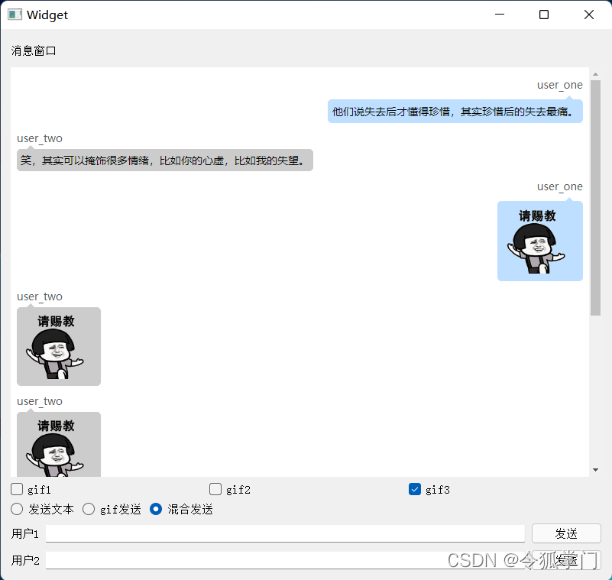Click the user_one name above the text message
The height and width of the screenshot is (580, 612).
point(560,85)
